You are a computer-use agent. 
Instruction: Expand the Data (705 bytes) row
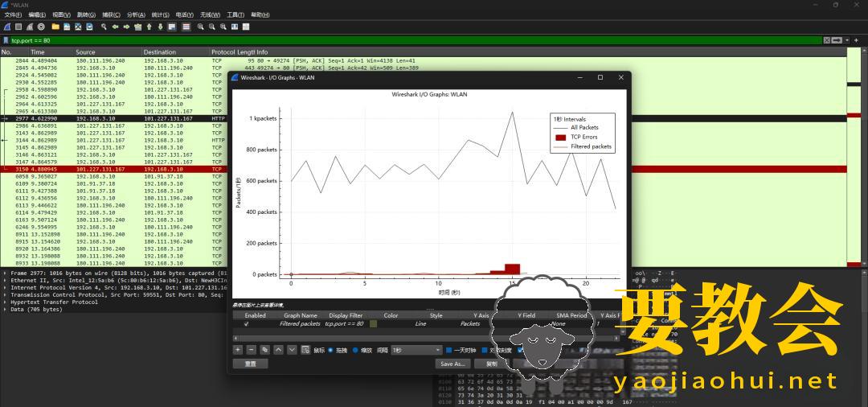coord(5,309)
